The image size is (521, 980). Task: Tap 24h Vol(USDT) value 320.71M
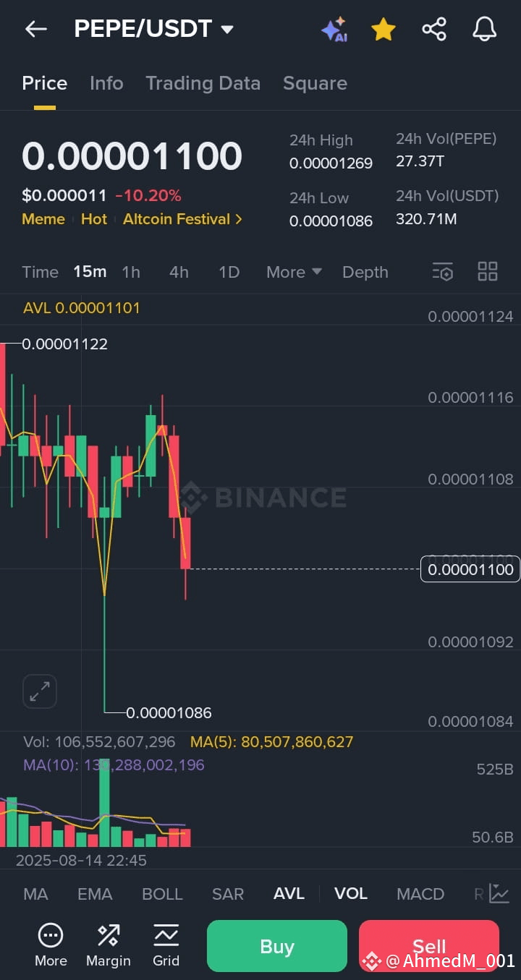click(426, 218)
